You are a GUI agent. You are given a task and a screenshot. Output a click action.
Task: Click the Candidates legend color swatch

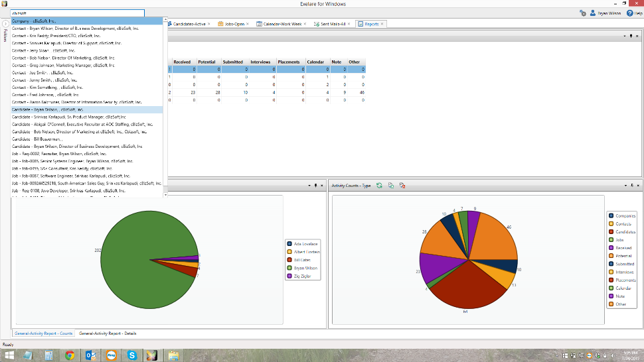click(x=611, y=231)
